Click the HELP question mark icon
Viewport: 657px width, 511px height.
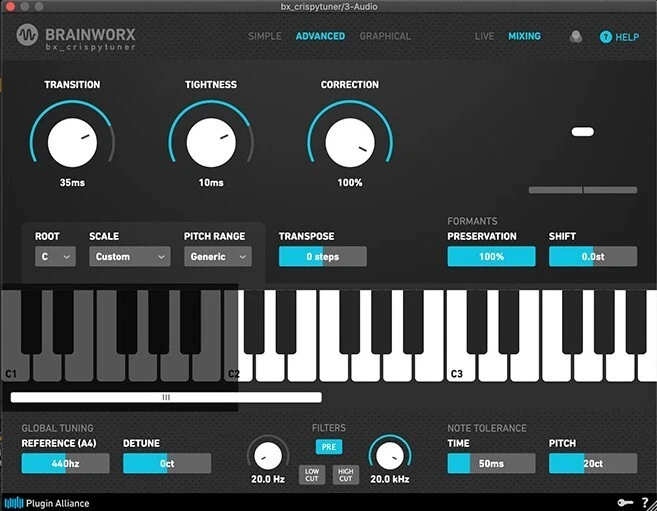605,37
